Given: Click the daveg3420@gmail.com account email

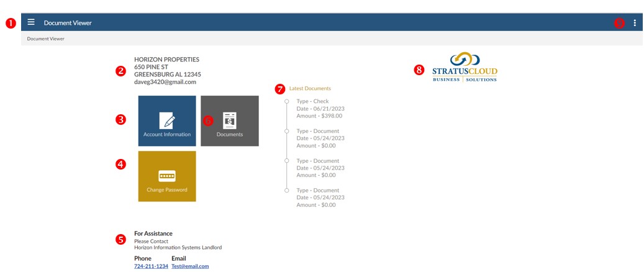Looking at the screenshot, I should [x=165, y=82].
